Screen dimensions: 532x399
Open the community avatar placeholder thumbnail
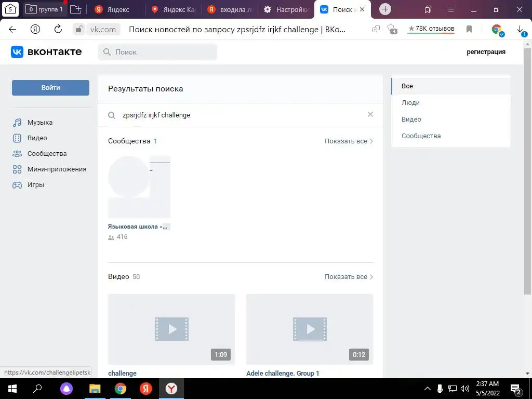point(139,187)
